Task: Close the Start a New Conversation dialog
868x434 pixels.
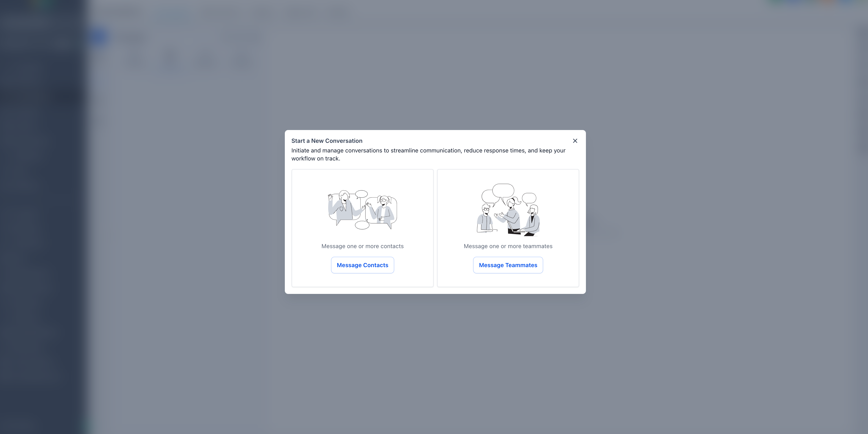Action: tap(575, 141)
